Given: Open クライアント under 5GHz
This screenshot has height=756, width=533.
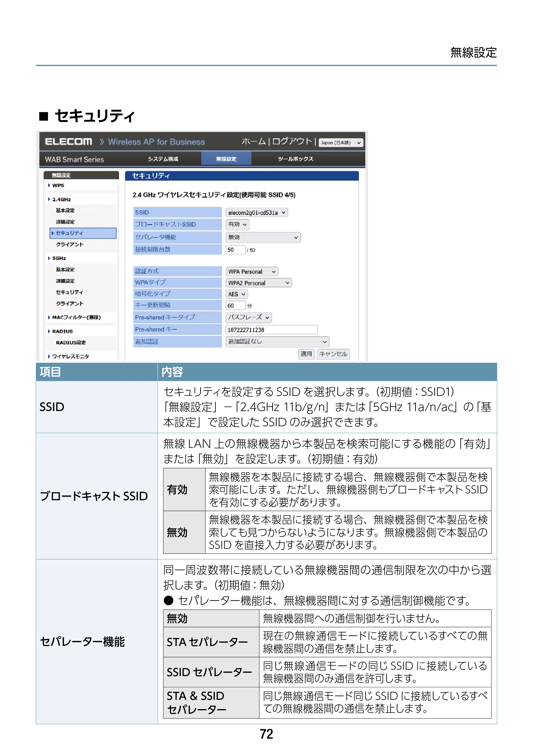Looking at the screenshot, I should 70,304.
